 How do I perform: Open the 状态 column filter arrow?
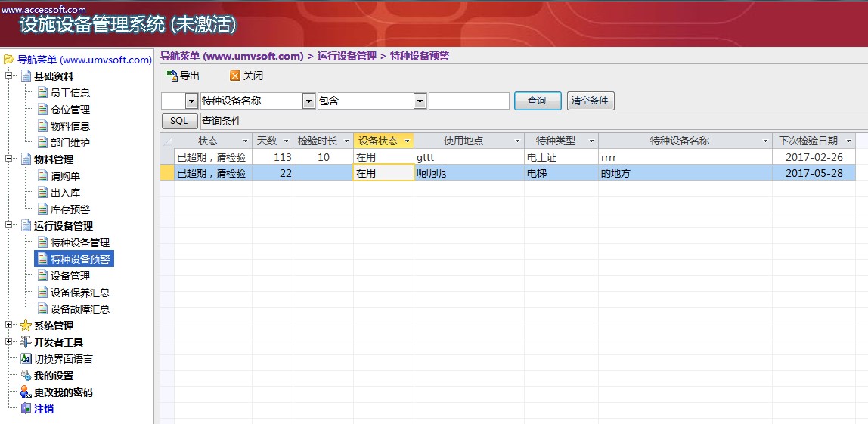coord(246,141)
